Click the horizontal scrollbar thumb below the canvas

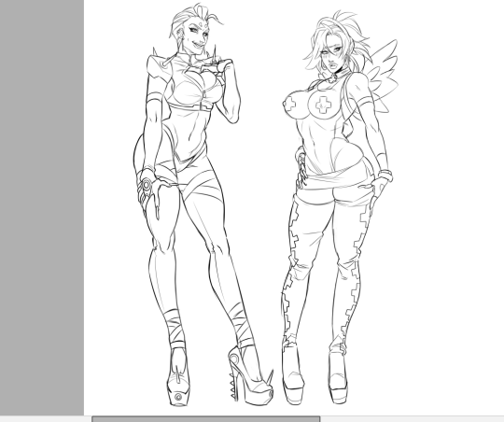(206, 419)
